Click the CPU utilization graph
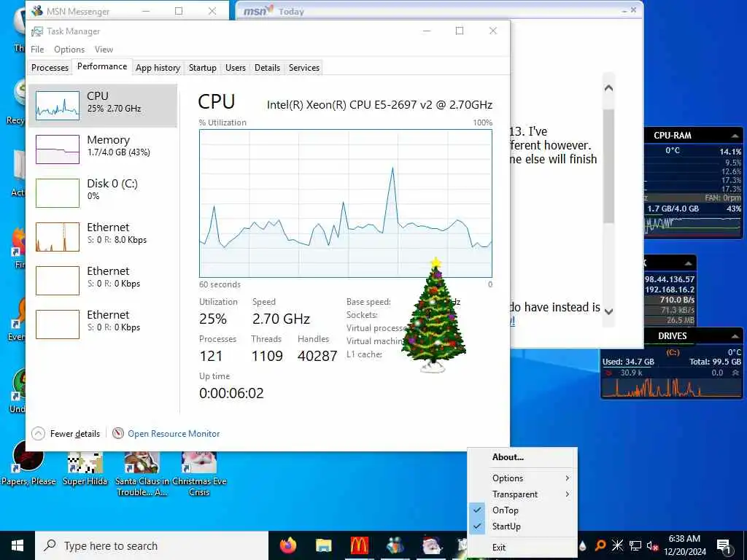747x560 pixels. [x=345, y=203]
